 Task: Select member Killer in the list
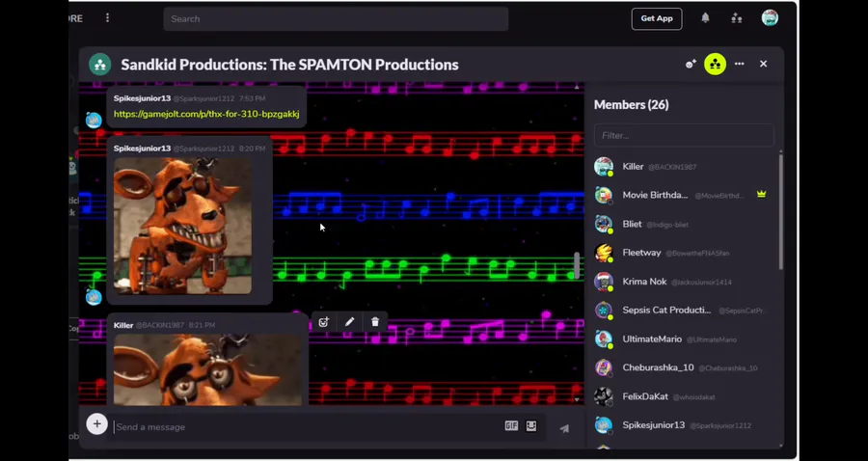[x=684, y=167]
